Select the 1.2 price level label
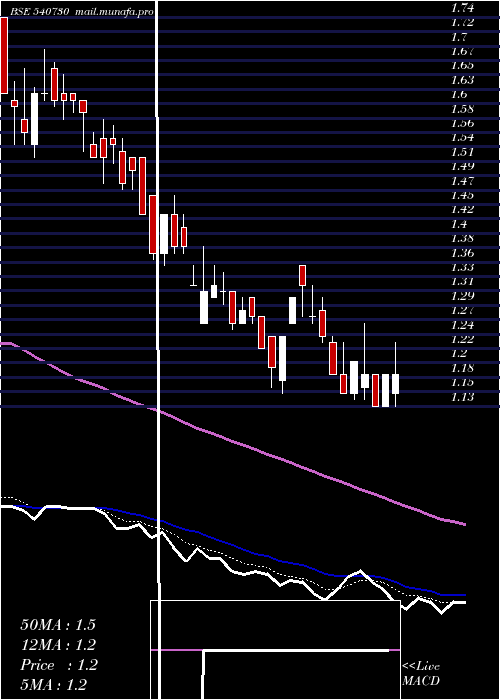This screenshot has width=500, height=700. [x=459, y=354]
